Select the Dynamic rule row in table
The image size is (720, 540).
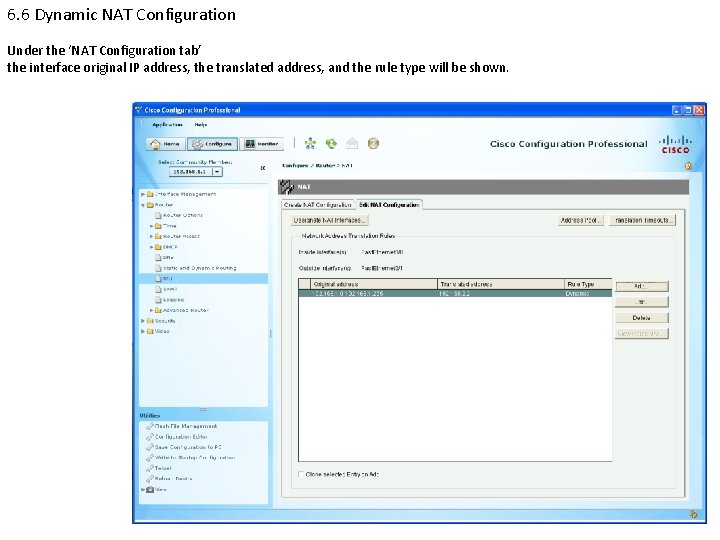(x=455, y=293)
